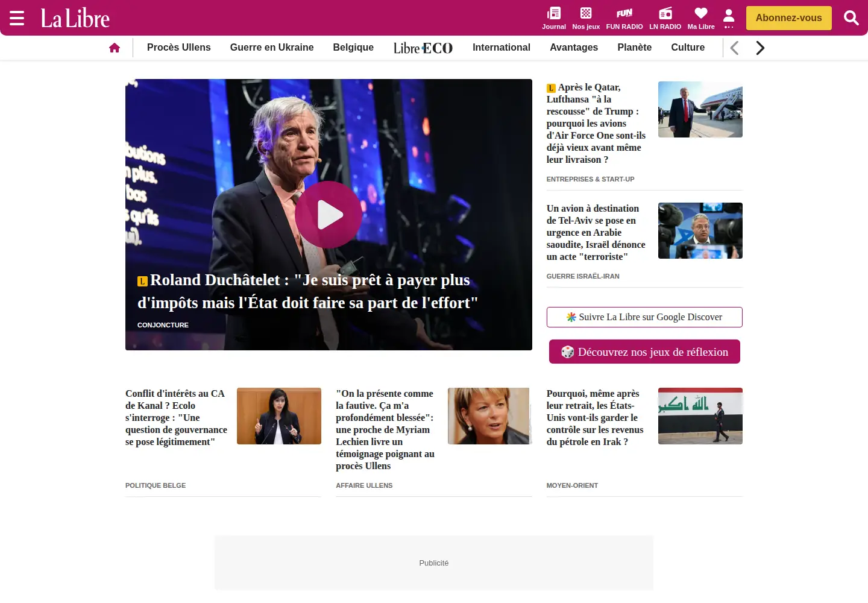
Task: Click the search magnifier icon
Action: (851, 18)
